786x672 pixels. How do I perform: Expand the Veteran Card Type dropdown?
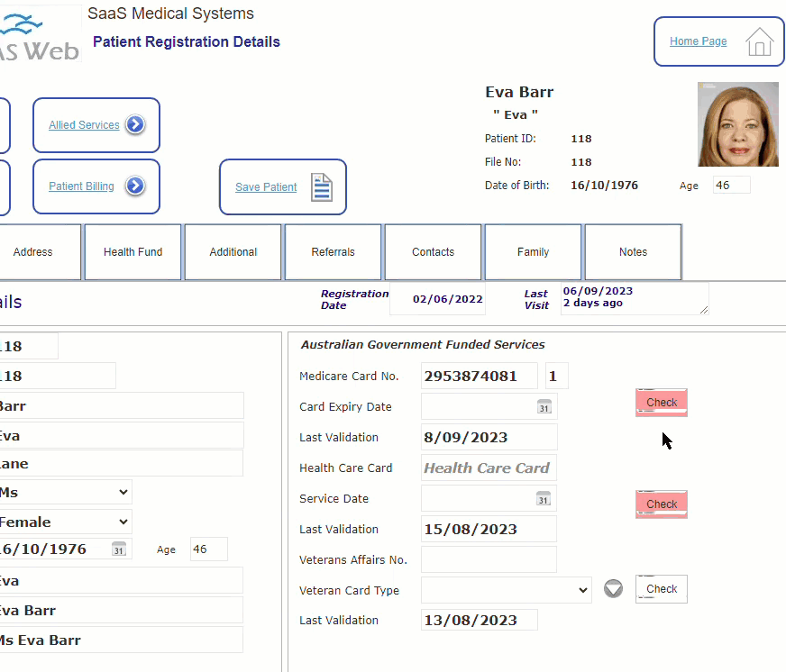pos(507,590)
